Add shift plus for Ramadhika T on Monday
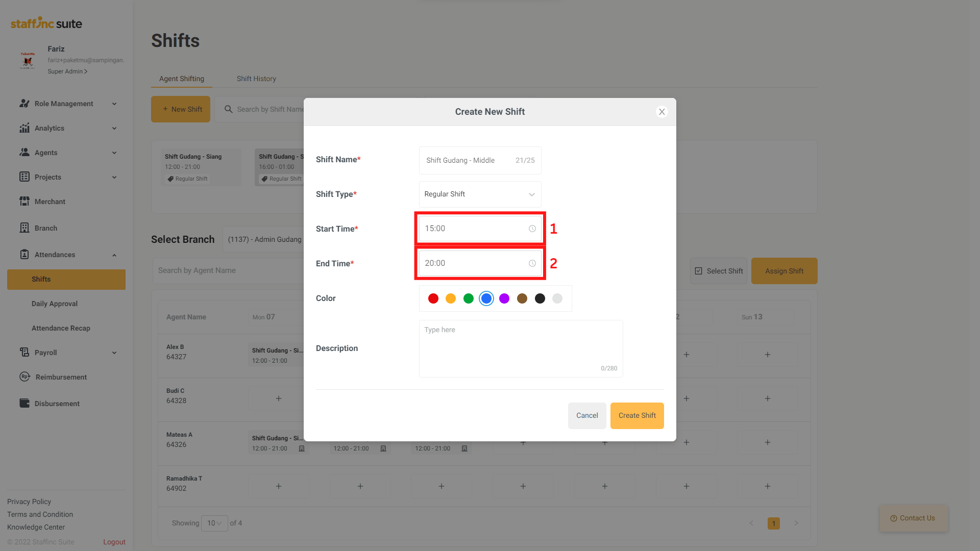Image resolution: width=980 pixels, height=551 pixels. [279, 486]
